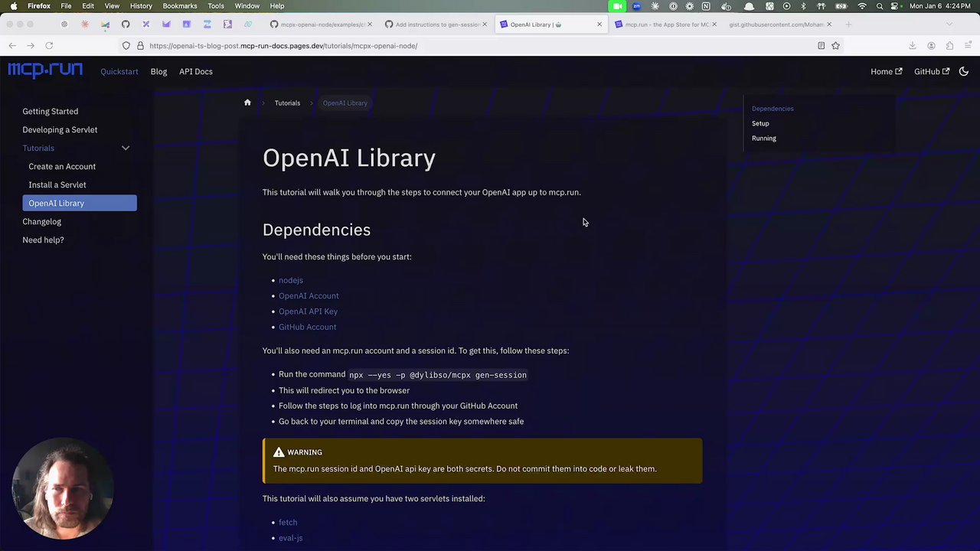Open the Tools menu
This screenshot has width=980, height=551.
coord(216,6)
